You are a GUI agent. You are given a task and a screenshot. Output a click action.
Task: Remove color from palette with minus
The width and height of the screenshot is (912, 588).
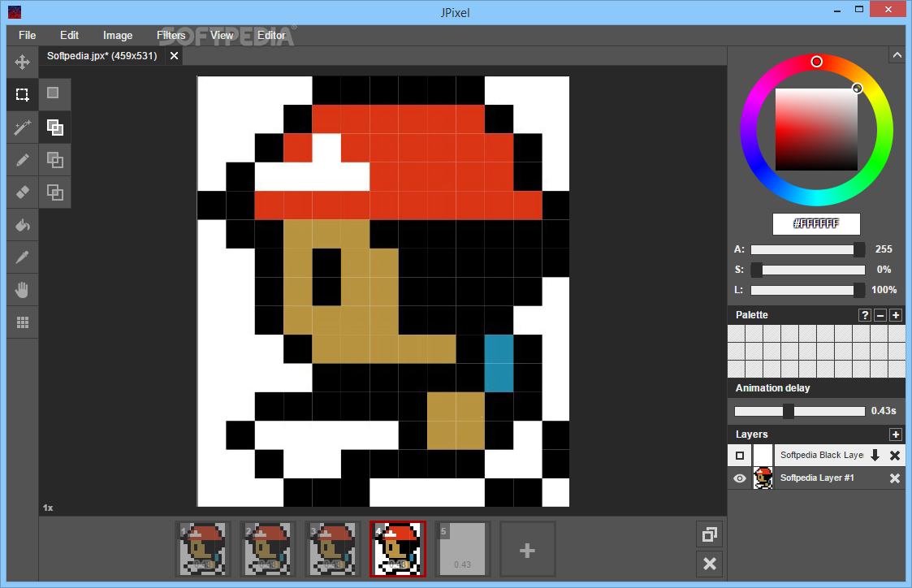point(880,315)
